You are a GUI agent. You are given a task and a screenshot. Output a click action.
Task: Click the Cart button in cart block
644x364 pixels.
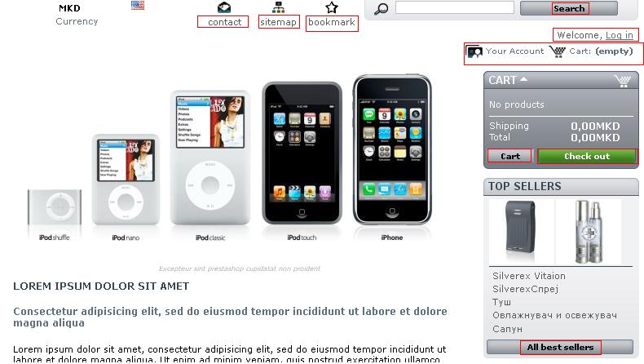point(509,157)
